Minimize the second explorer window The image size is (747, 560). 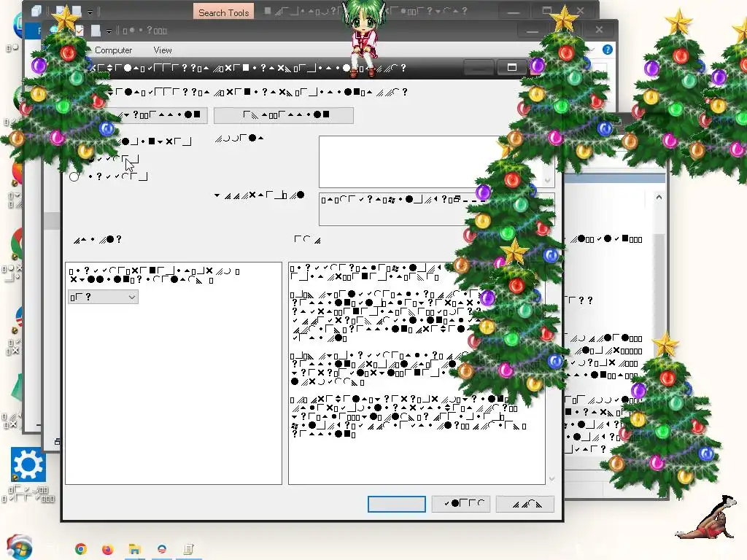click(x=533, y=31)
